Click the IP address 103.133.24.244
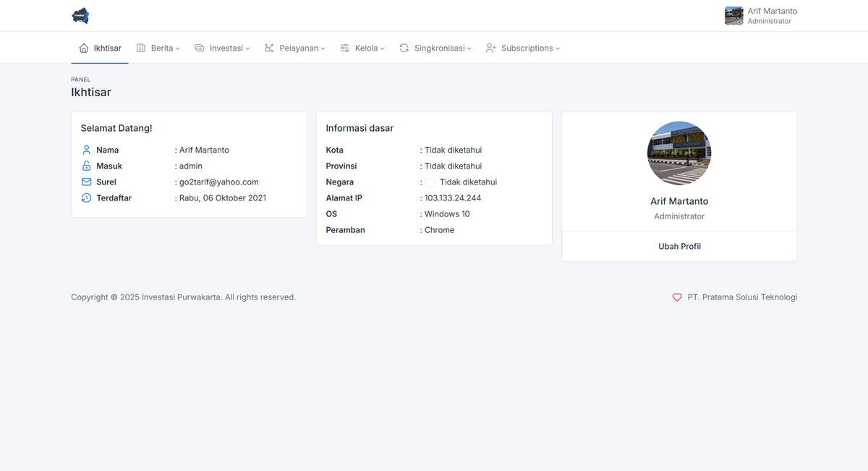The image size is (868, 471). 453,198
